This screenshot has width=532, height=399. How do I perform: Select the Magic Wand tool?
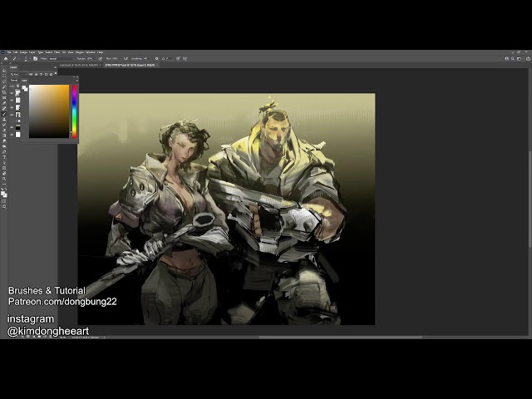4,86
